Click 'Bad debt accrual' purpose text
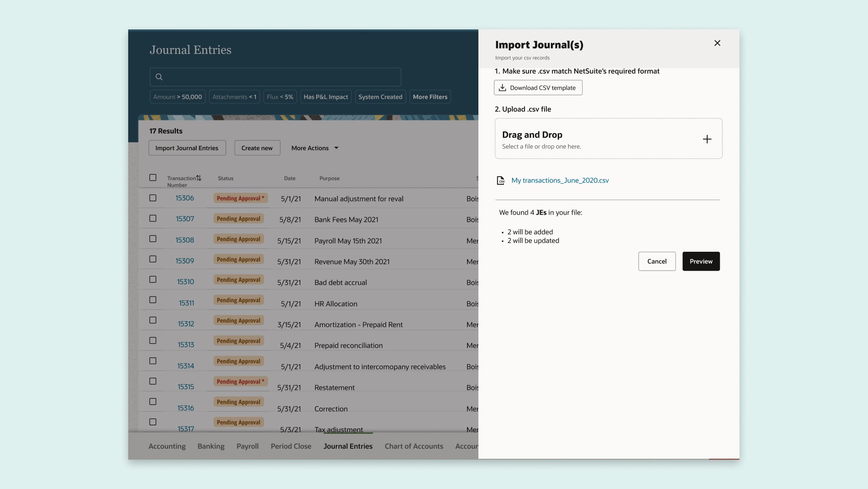 [x=341, y=283]
